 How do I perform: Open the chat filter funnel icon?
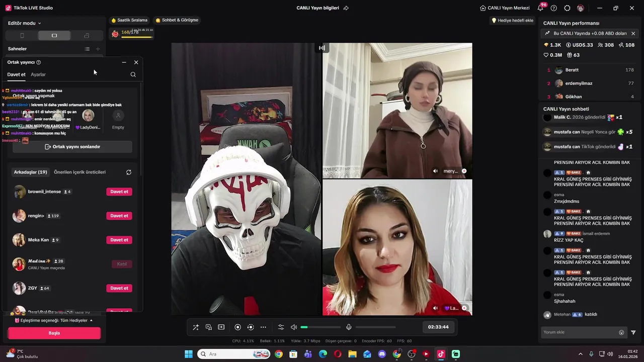point(633,332)
